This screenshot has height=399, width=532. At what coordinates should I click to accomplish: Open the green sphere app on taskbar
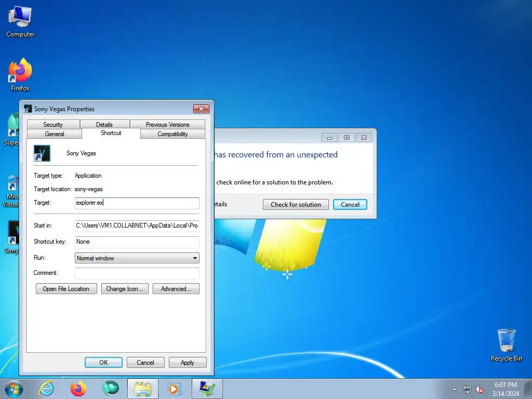(x=111, y=389)
